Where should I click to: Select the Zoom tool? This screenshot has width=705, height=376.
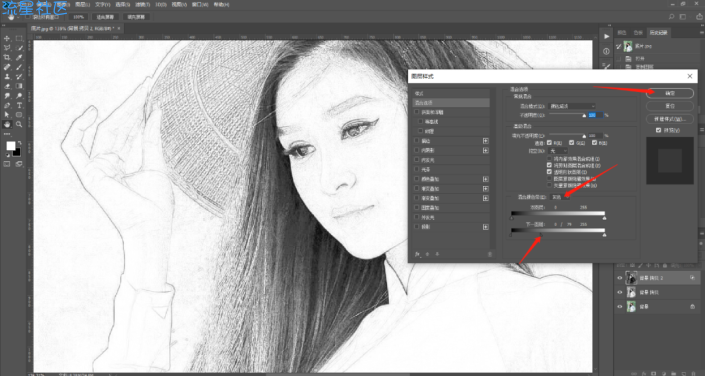tap(19, 124)
